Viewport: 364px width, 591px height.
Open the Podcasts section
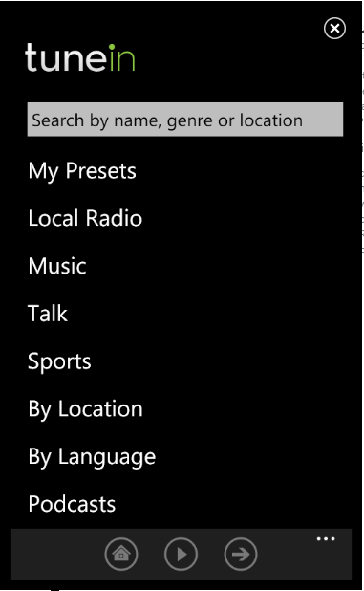pyautogui.click(x=72, y=504)
